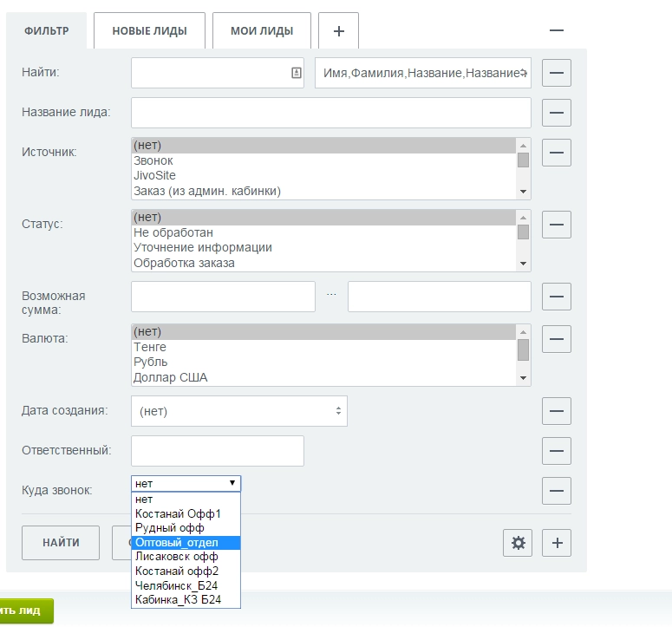Remove the Статус filter row

point(557,225)
